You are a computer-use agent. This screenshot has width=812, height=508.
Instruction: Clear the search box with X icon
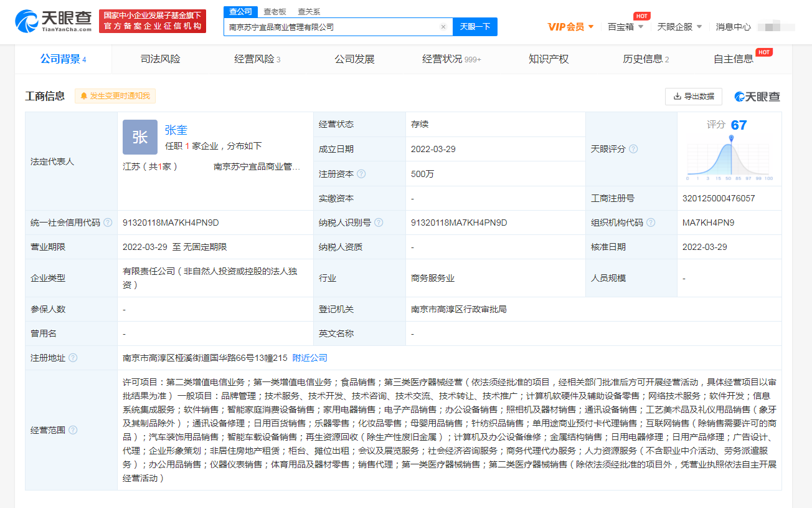443,27
